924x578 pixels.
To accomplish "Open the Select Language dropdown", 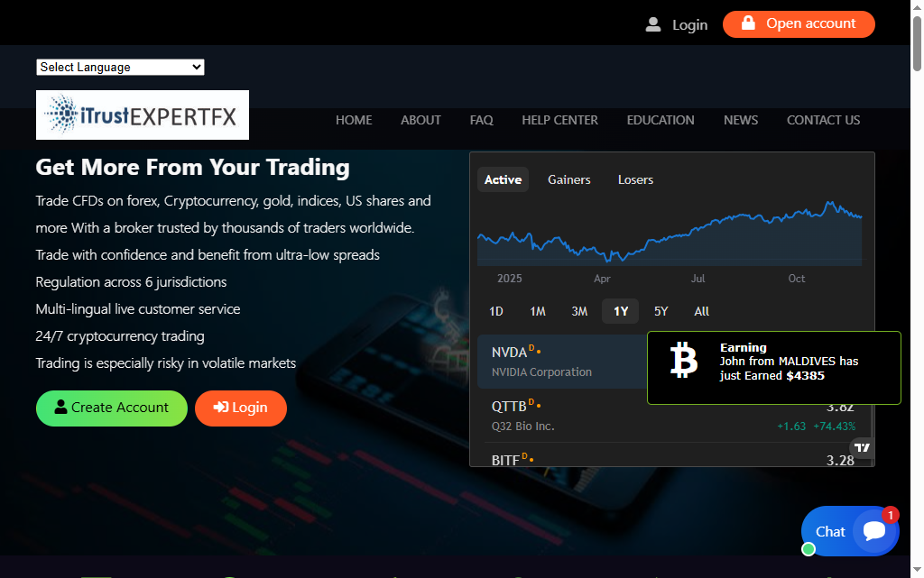I will click(120, 67).
